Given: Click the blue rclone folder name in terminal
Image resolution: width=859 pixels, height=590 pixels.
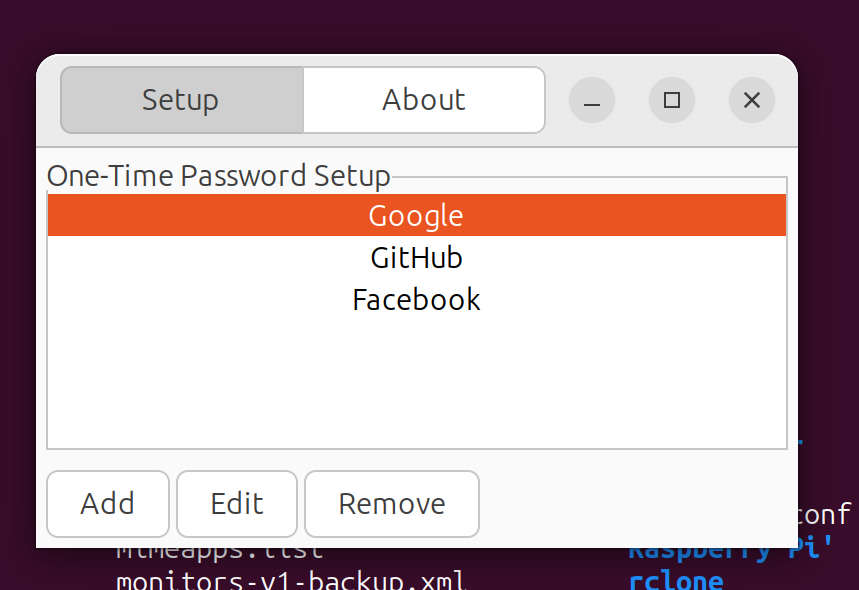Looking at the screenshot, I should coord(676,580).
